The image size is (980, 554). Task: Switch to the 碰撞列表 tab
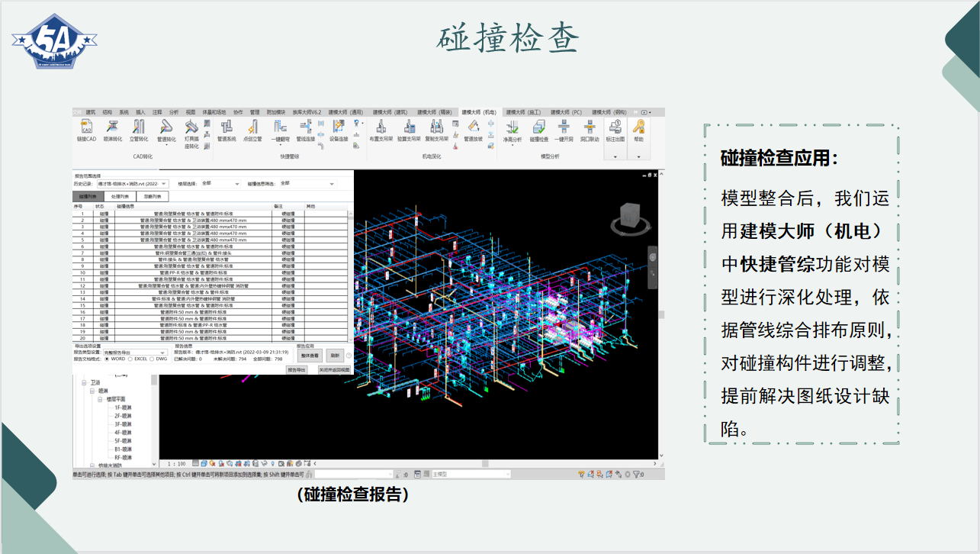tap(88, 196)
